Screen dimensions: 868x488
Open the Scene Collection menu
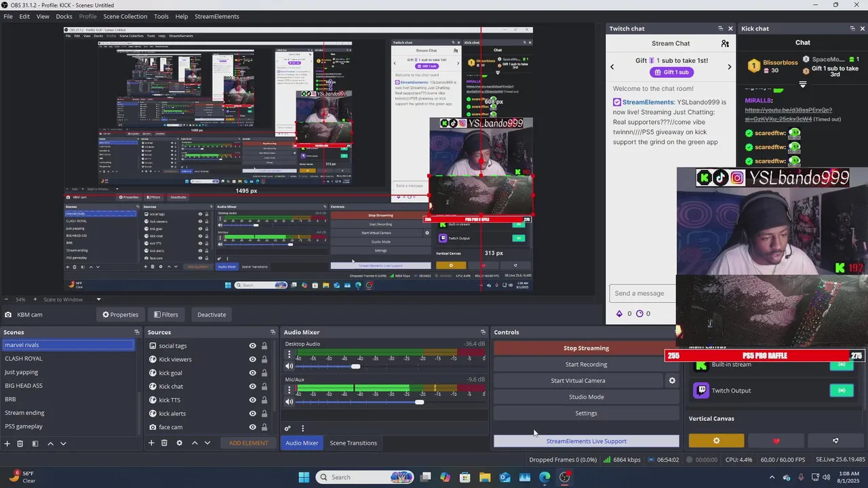(125, 16)
